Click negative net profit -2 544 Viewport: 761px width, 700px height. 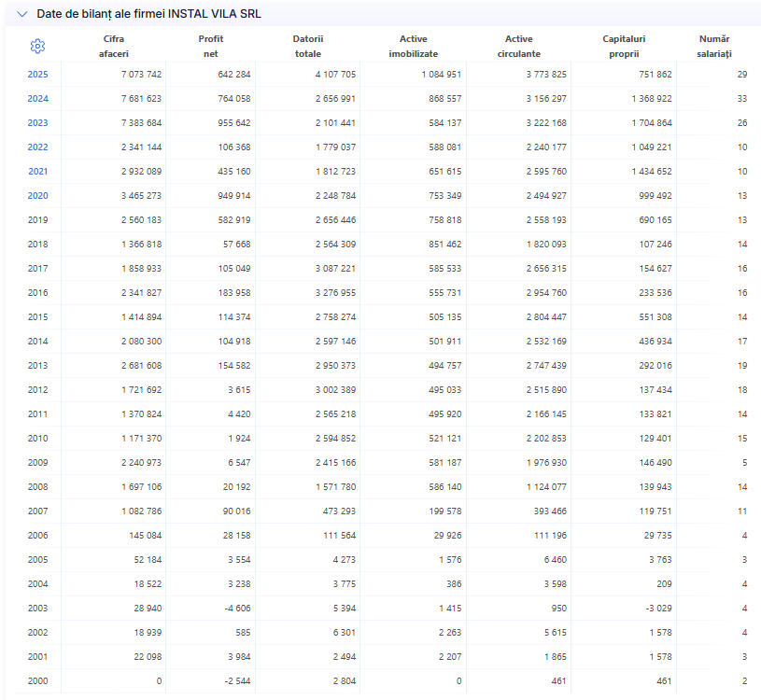coord(237,680)
